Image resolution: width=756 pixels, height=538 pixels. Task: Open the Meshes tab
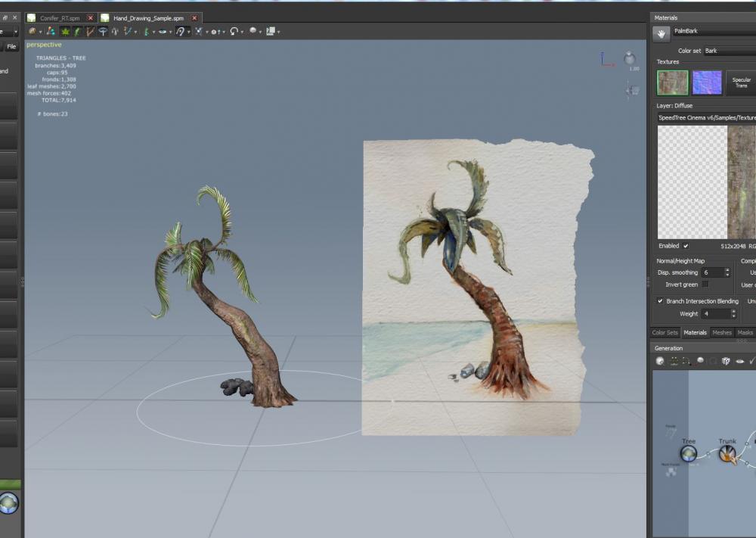722,332
